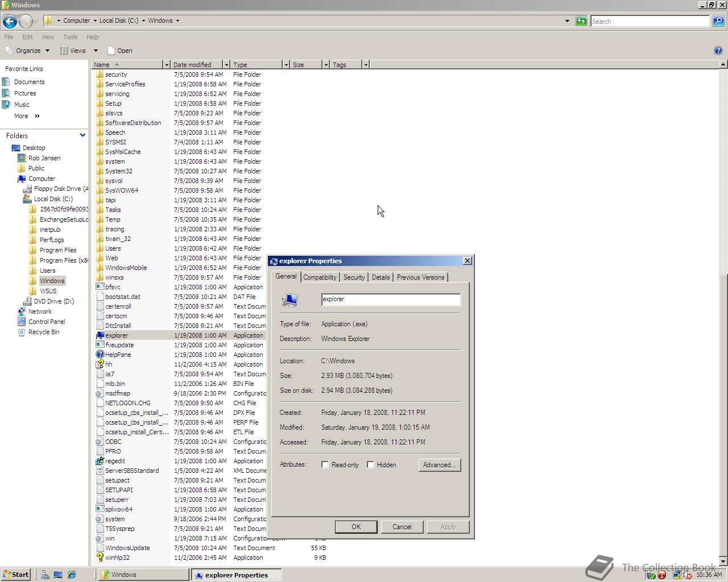The image size is (728, 582).
Task: Select the Program Files tree folder
Action: click(53, 250)
